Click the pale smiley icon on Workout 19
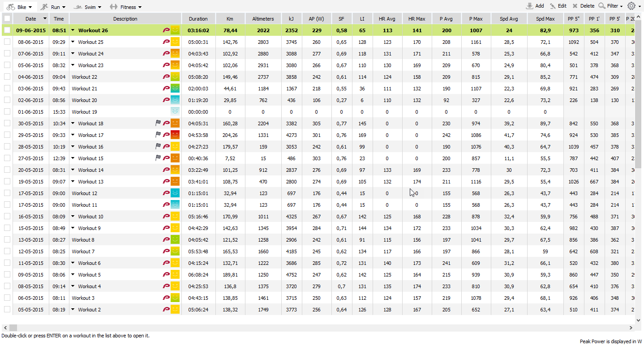The width and height of the screenshot is (644, 345). tap(175, 112)
